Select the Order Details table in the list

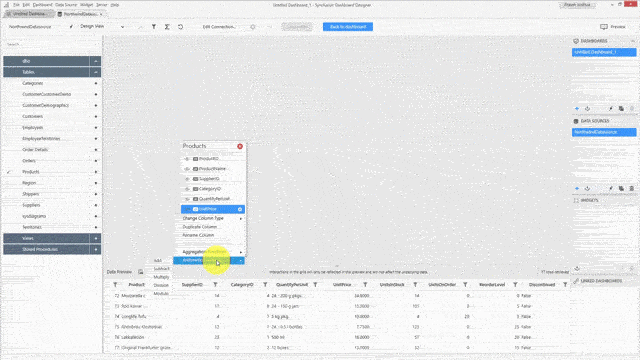tap(52, 150)
